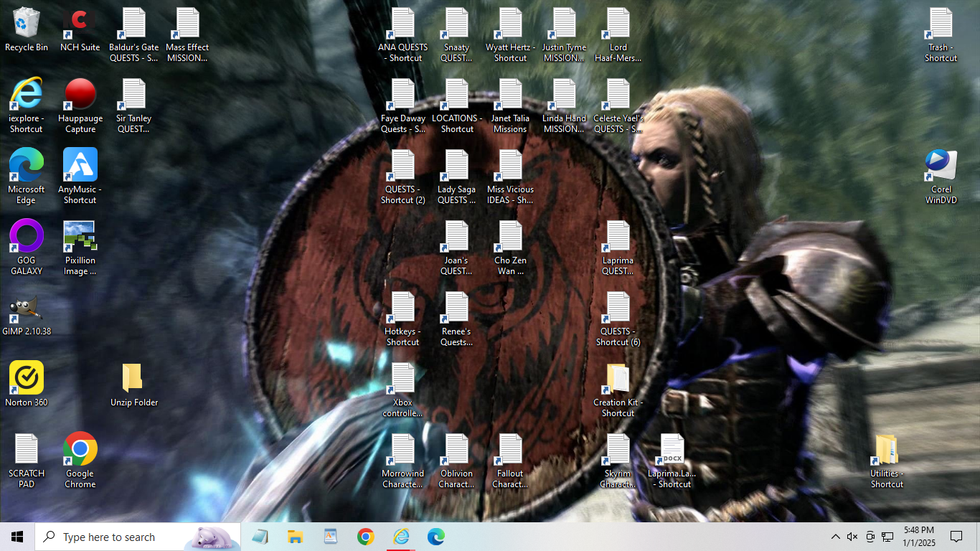Select Lord Haaf-Mers file icon
980x551 pixels.
pyautogui.click(x=618, y=34)
